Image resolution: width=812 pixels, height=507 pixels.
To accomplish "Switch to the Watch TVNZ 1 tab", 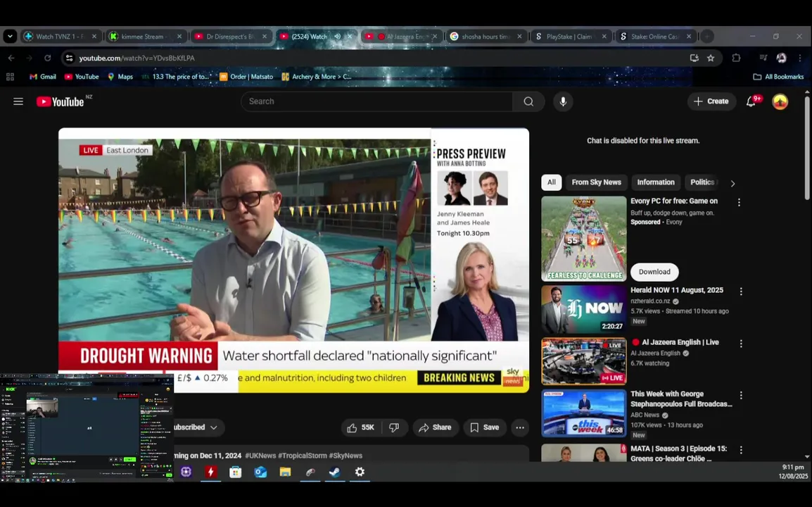I will click(x=61, y=37).
